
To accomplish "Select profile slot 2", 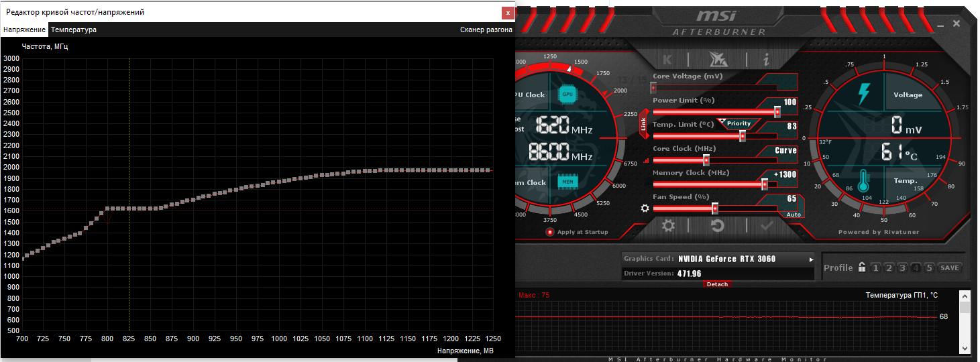I will click(889, 268).
